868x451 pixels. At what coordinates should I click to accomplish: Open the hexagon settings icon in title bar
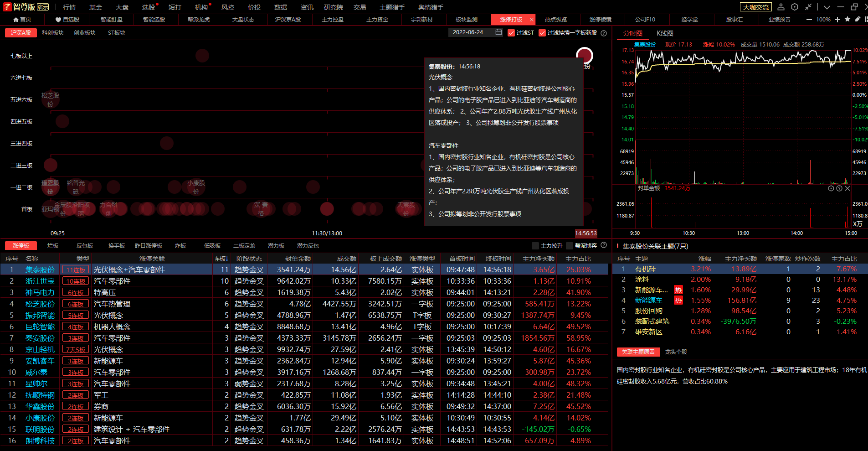tap(795, 7)
